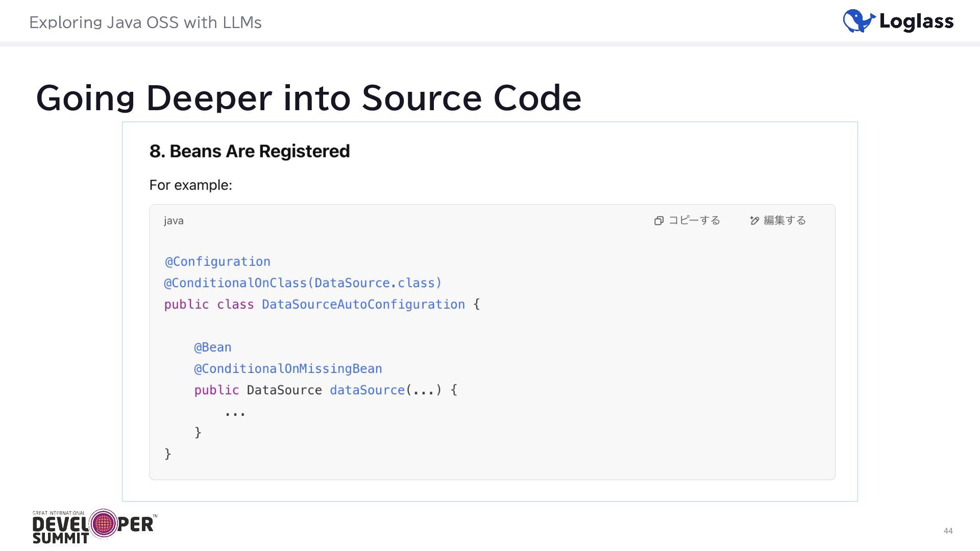This screenshot has height=551, width=980.
Task: Click the 'Going Deeper into Source Code' title
Action: (308, 97)
